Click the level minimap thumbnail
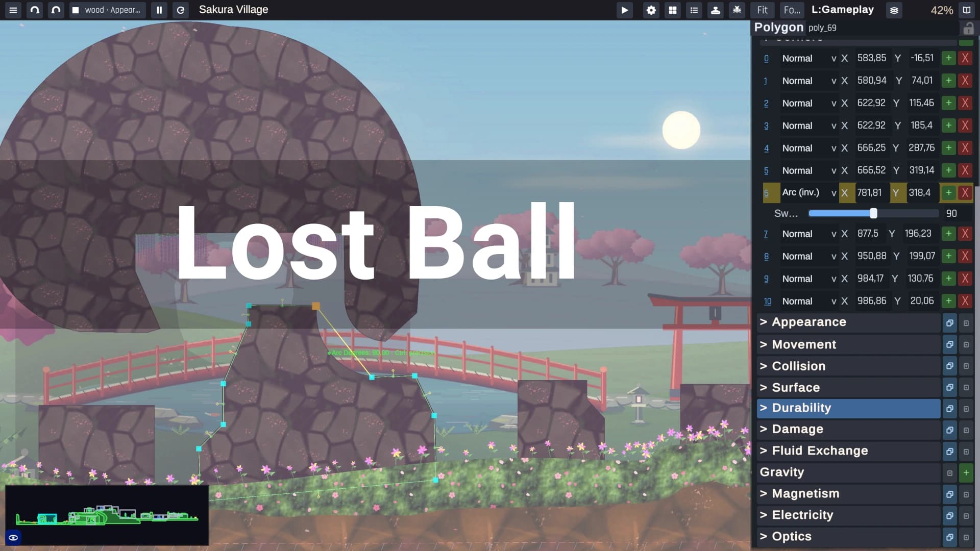 107,515
